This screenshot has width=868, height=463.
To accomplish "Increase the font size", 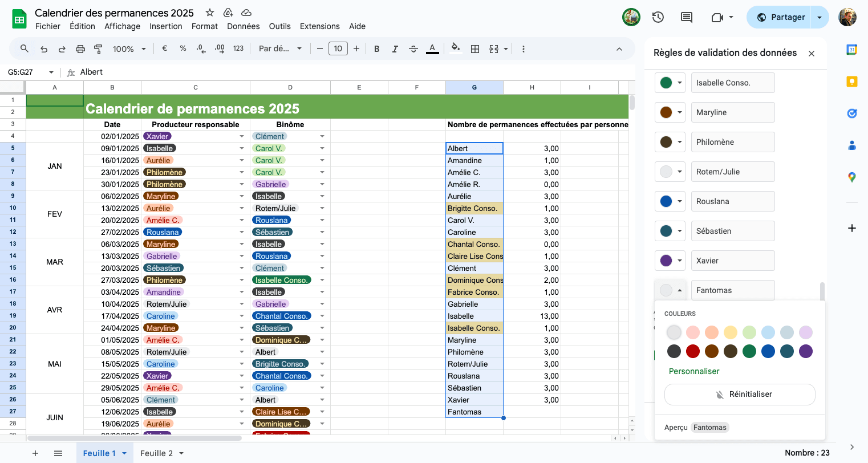I will 356,49.
